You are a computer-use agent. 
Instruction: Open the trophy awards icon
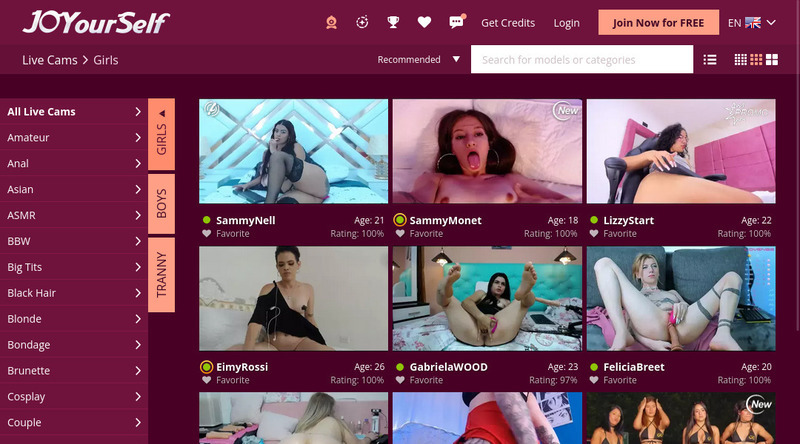tap(393, 22)
